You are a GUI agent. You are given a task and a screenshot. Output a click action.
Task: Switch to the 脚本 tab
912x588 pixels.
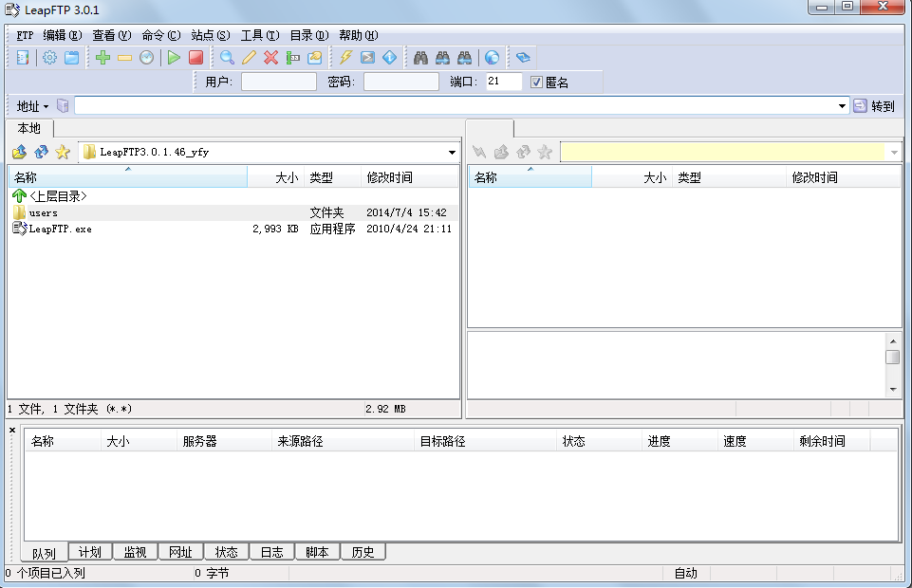click(x=317, y=551)
